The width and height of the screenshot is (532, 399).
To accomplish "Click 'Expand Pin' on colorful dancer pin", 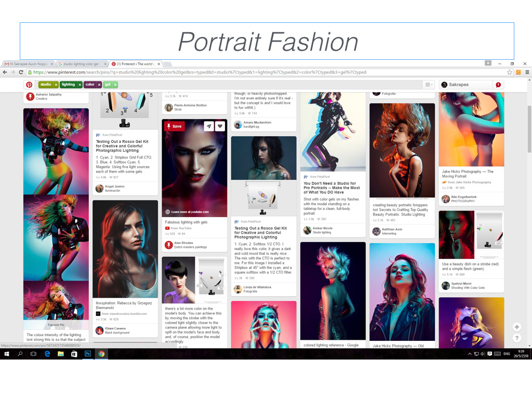I will click(56, 325).
